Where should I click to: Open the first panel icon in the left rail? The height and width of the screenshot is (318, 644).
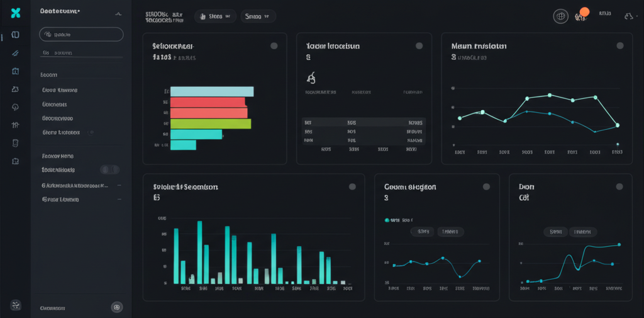pyautogui.click(x=16, y=35)
